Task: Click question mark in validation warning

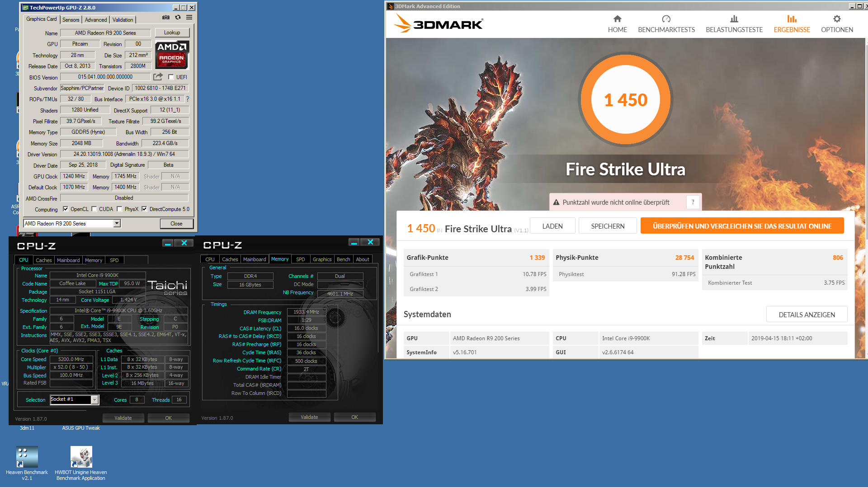Action: click(693, 202)
